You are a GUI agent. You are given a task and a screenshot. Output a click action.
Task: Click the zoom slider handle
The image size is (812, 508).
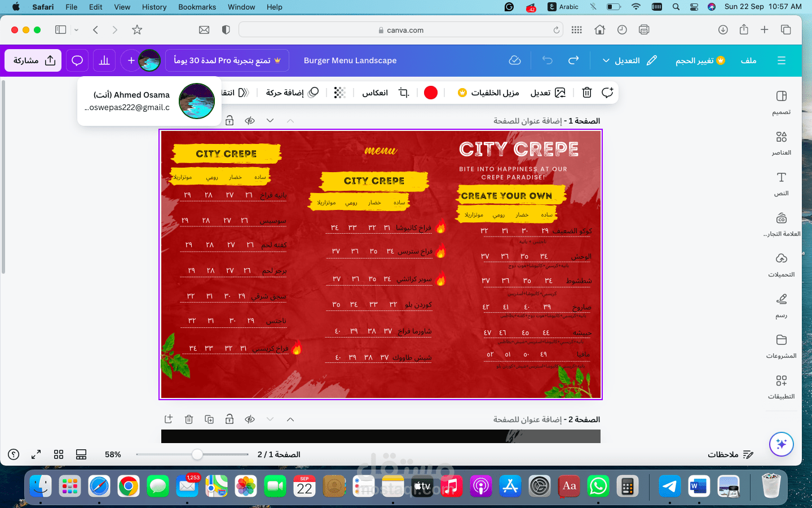(197, 454)
